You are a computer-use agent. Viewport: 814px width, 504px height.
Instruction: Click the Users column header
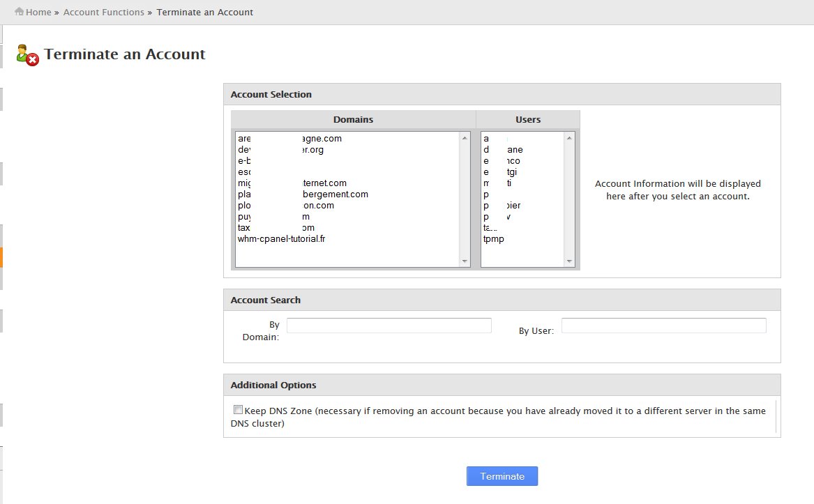528,119
